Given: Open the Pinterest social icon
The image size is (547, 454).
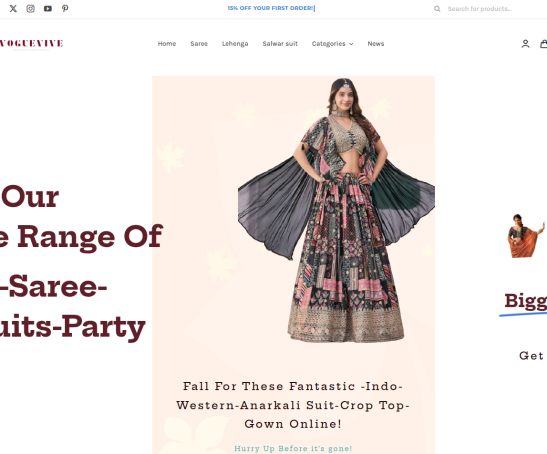Looking at the screenshot, I should pos(65,8).
